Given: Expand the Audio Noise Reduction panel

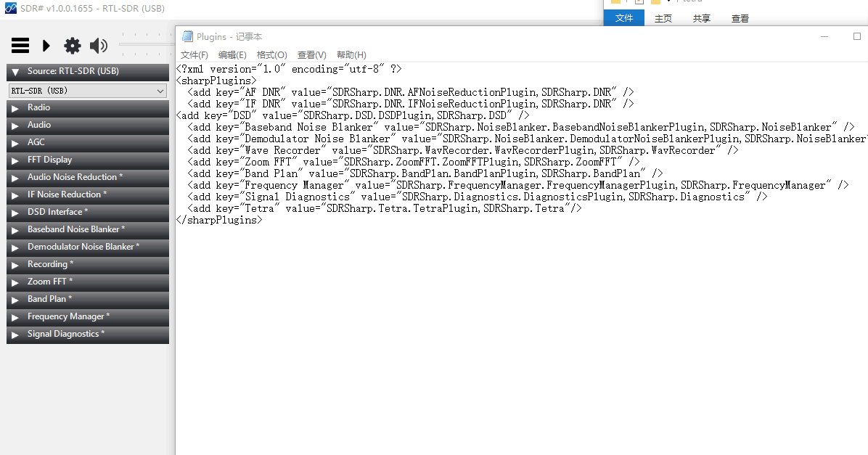Looking at the screenshot, I should [88, 178].
